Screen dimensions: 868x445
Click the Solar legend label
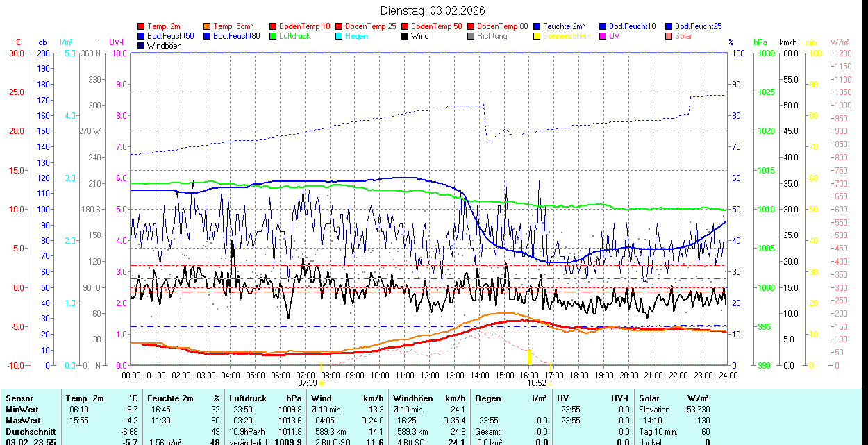click(683, 36)
